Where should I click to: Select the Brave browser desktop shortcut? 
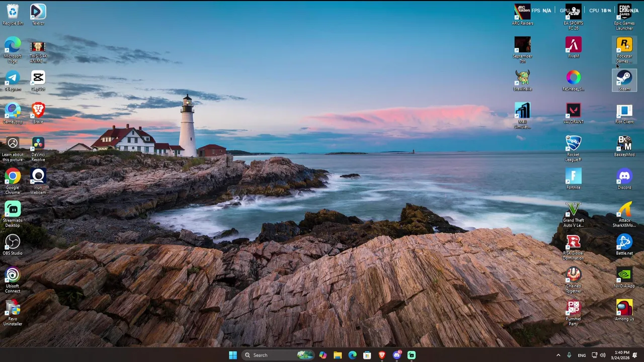coord(38,114)
